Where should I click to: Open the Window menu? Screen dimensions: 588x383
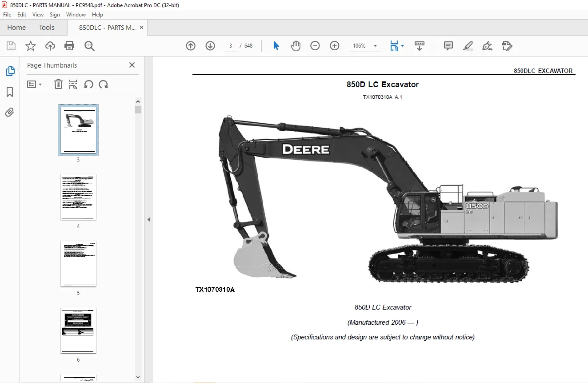[x=76, y=15]
